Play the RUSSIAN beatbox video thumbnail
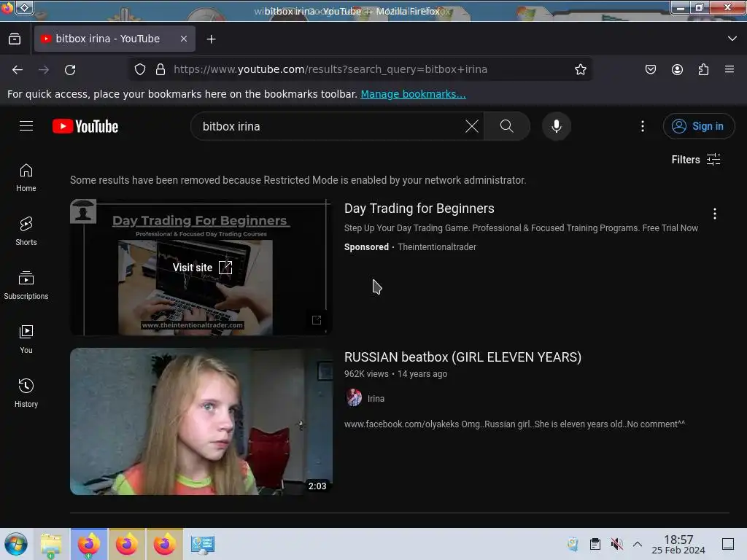 pos(201,421)
